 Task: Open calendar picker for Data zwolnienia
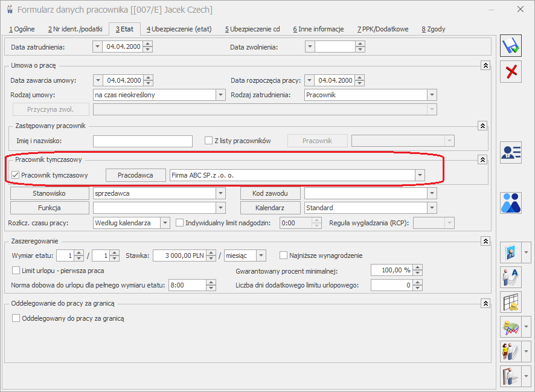pos(310,47)
